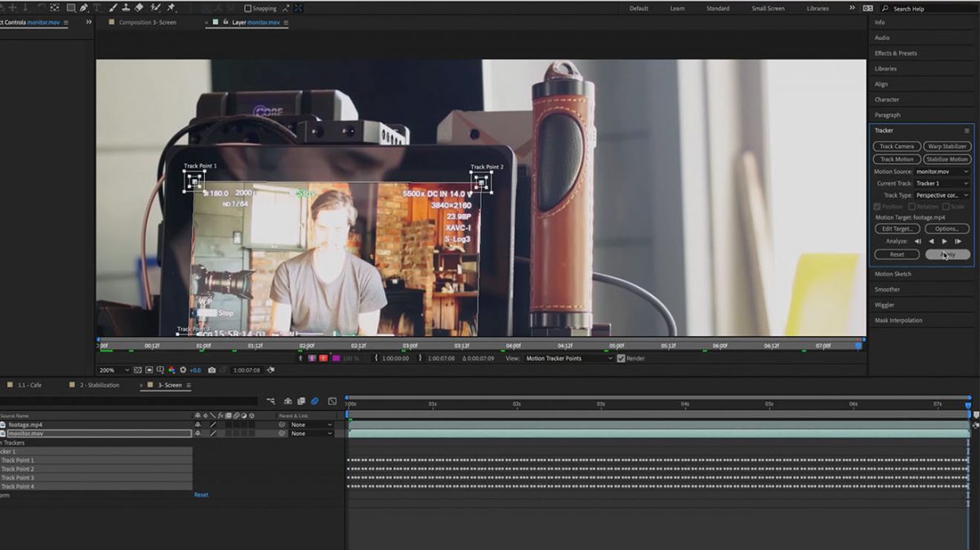This screenshot has height=550, width=980.
Task: Open the Track Type dropdown
Action: (x=942, y=195)
